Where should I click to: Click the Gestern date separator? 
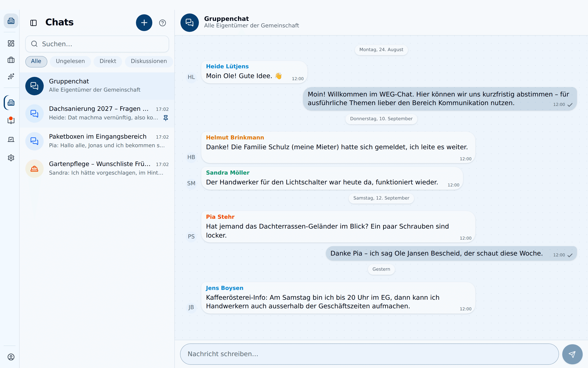pyautogui.click(x=381, y=269)
